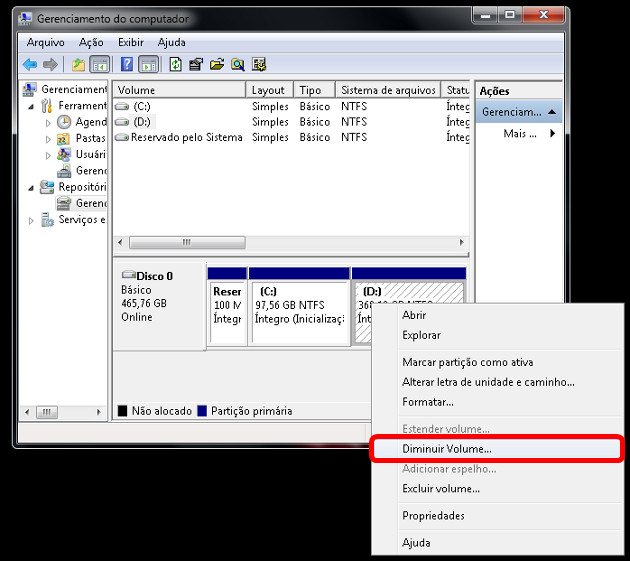This screenshot has width=630, height=561.
Task: Collapse the Ferrament tree node
Action: 31,107
